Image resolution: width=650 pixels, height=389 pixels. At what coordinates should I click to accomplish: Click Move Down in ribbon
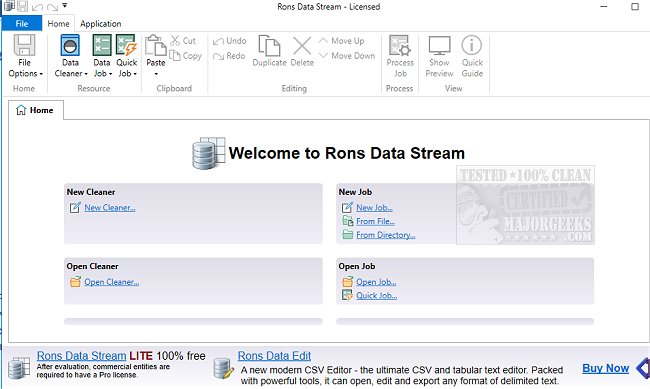[x=347, y=56]
